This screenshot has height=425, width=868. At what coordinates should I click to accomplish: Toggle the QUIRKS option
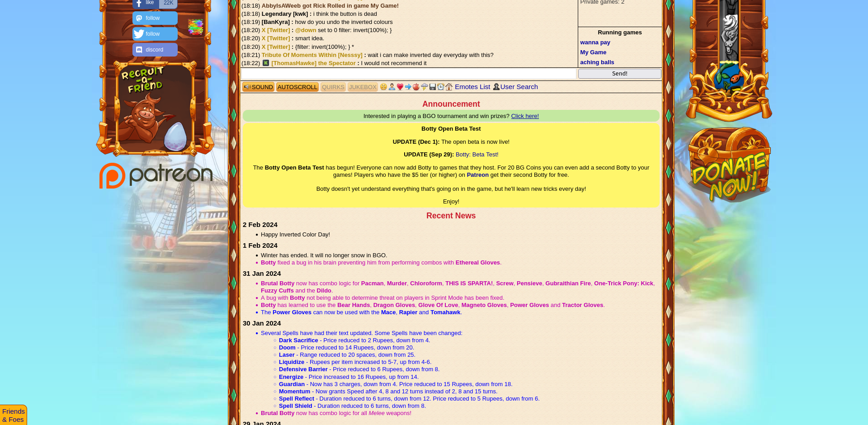pyautogui.click(x=333, y=87)
